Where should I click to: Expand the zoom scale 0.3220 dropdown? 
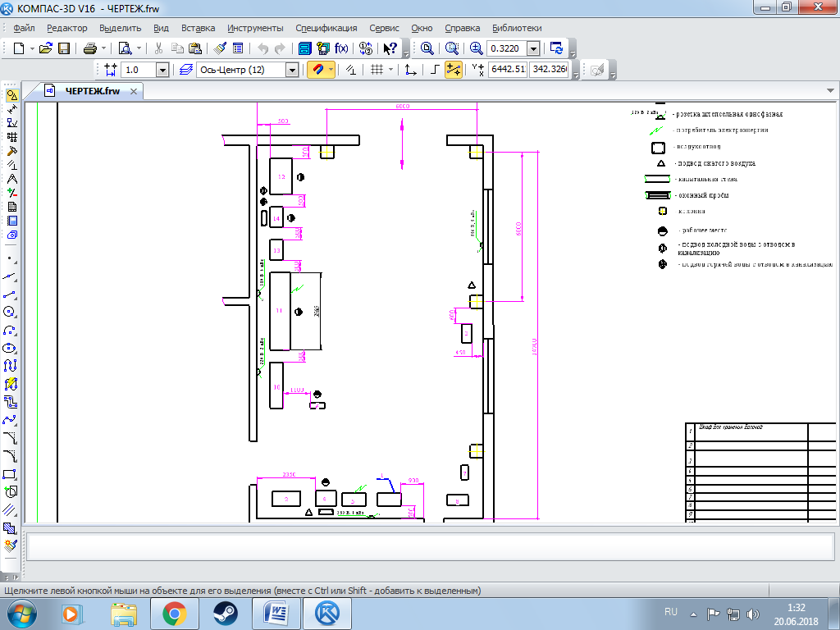pos(534,48)
